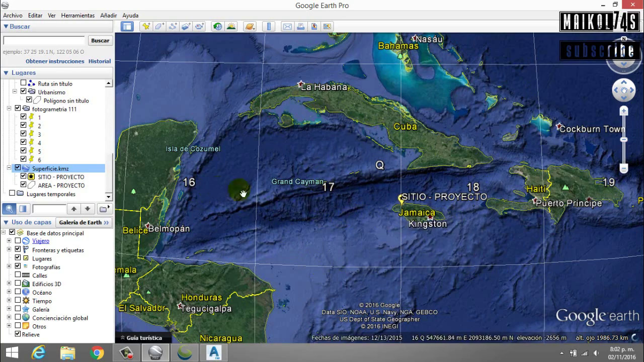This screenshot has width=644, height=362.
Task: Expand the Tiempo layer node
Action: click(x=9, y=301)
